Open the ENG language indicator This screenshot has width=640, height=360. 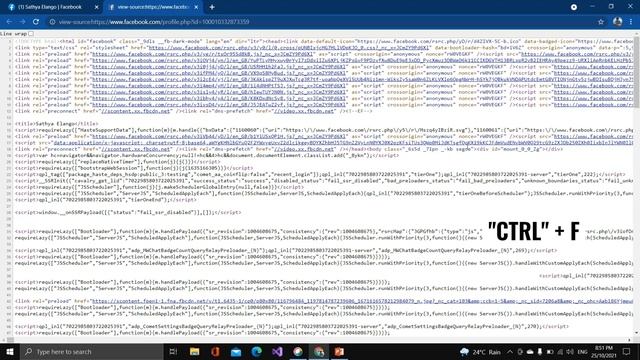(x=582, y=352)
